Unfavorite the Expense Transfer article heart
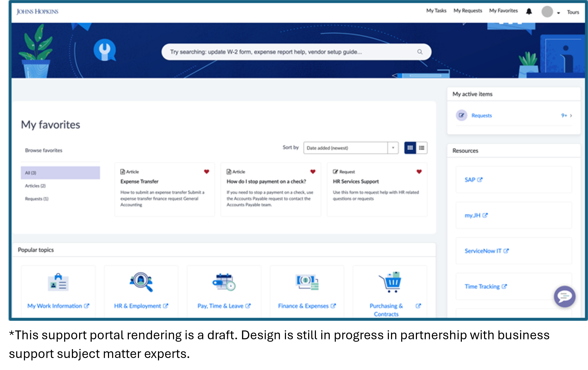 point(206,172)
